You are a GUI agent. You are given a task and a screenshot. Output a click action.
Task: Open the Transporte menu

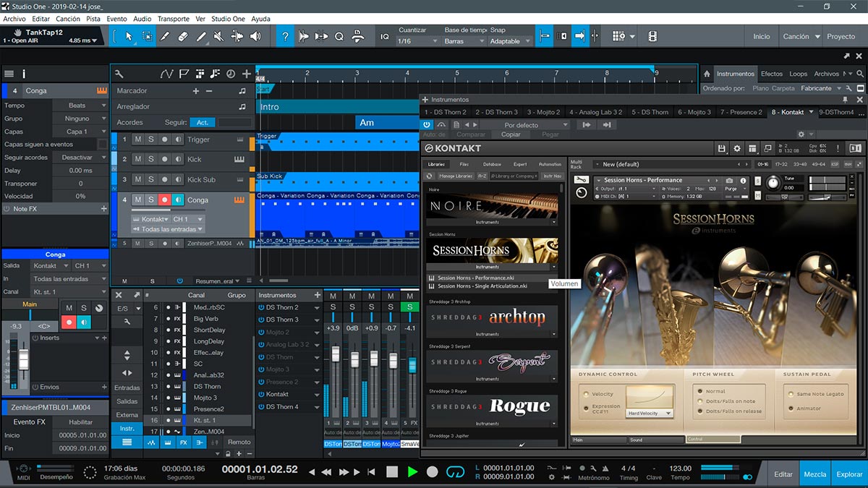pyautogui.click(x=174, y=19)
